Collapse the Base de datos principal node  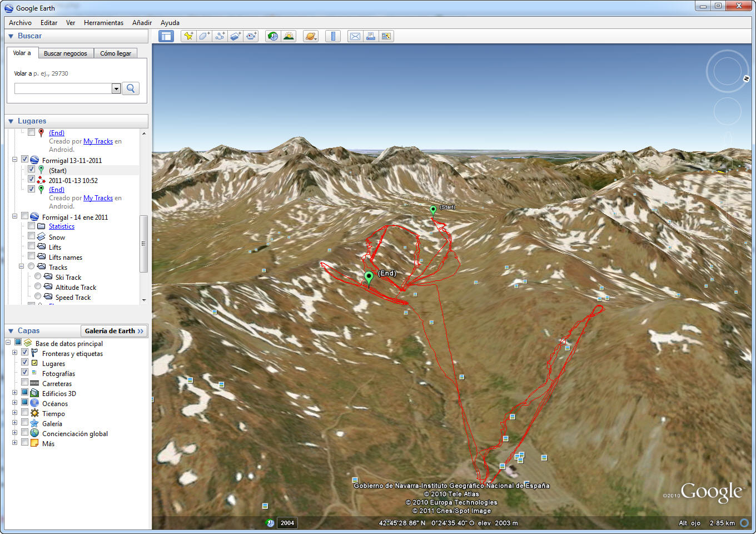(8, 343)
